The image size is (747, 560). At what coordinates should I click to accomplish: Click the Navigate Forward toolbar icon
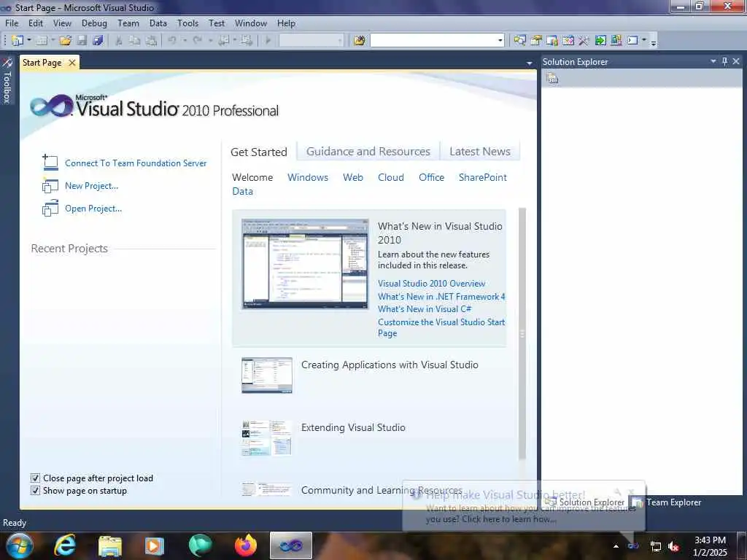247,41
